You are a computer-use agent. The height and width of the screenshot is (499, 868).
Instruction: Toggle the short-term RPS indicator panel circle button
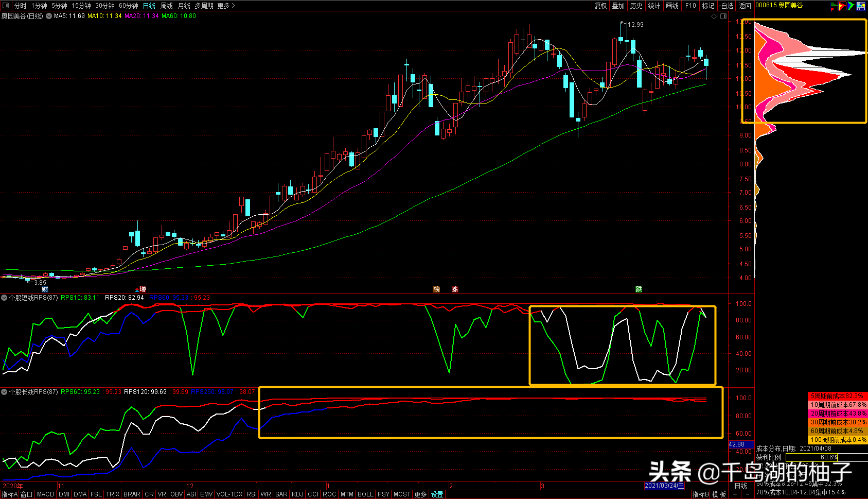tap(4, 298)
